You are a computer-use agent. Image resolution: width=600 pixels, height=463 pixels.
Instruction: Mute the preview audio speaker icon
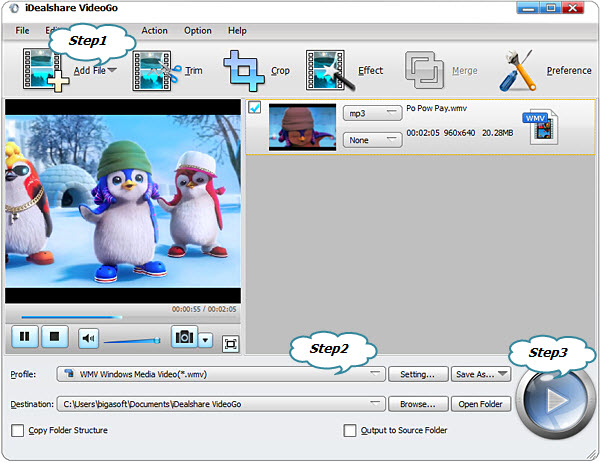coord(88,338)
